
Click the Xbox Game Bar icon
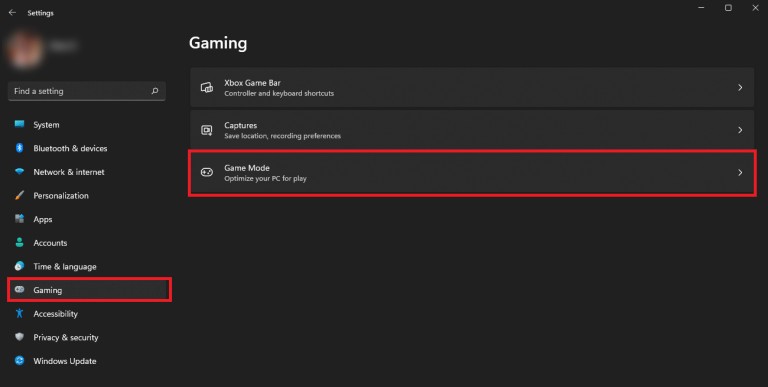coord(207,88)
